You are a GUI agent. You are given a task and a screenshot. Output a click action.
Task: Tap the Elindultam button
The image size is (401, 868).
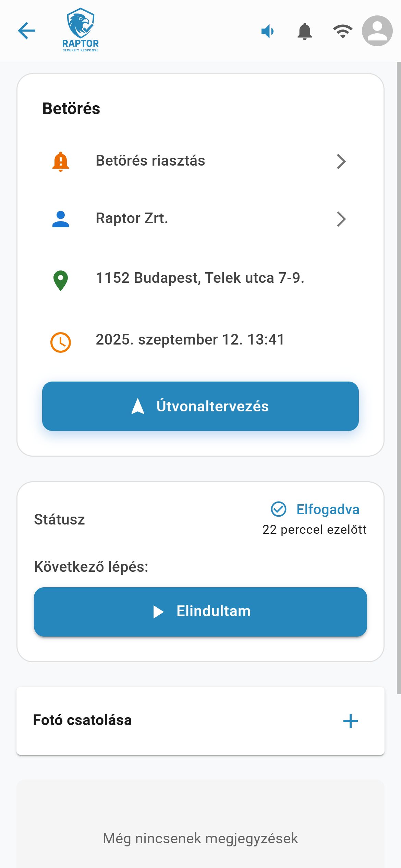[x=200, y=612]
